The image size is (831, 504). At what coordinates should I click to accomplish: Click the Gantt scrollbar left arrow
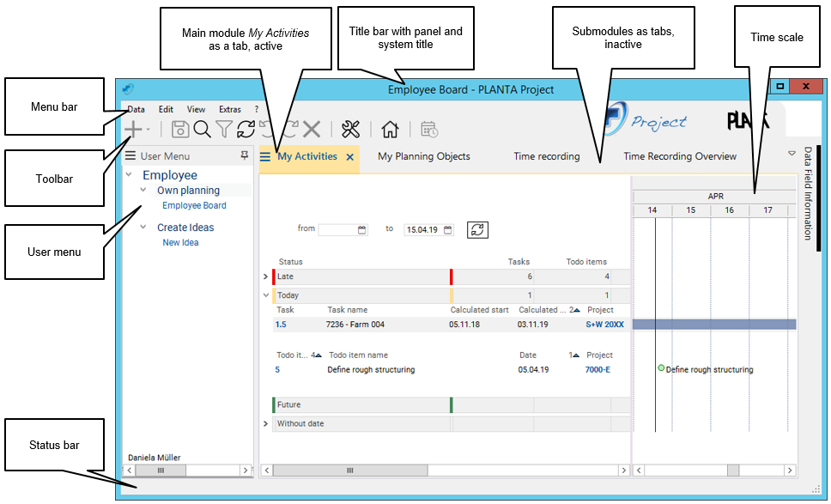pyautogui.click(x=639, y=470)
